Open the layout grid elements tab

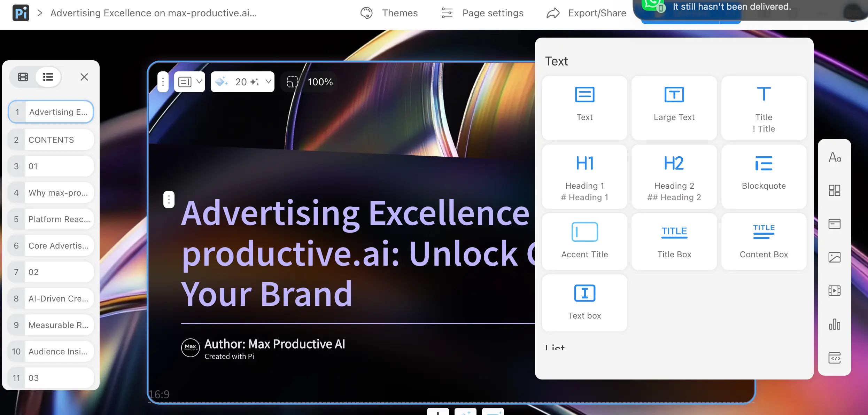coord(835,190)
